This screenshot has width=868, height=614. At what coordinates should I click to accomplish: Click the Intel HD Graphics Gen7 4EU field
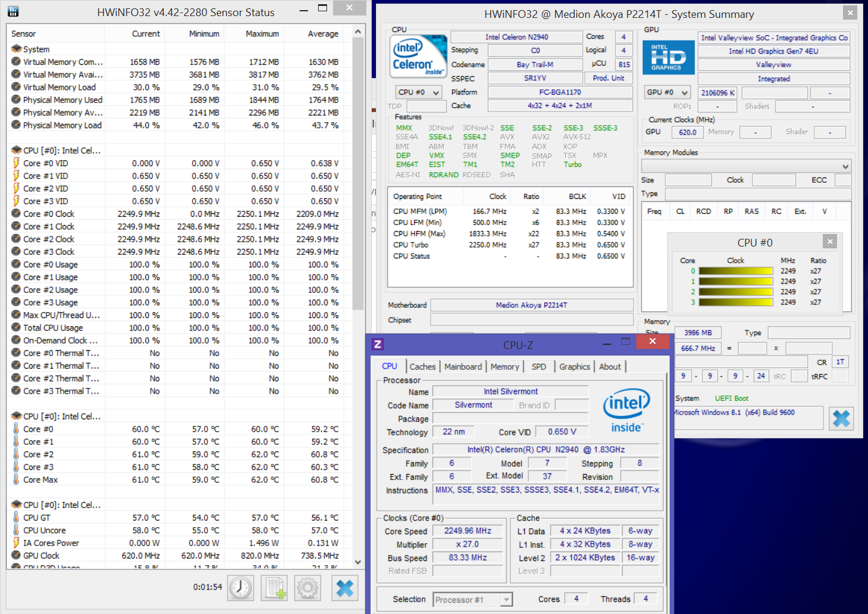(x=773, y=51)
